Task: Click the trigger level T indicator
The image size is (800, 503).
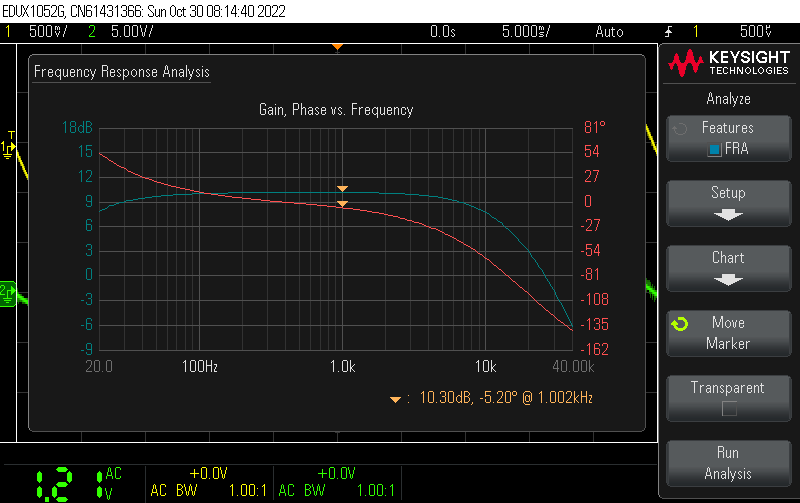Action: (x=11, y=134)
